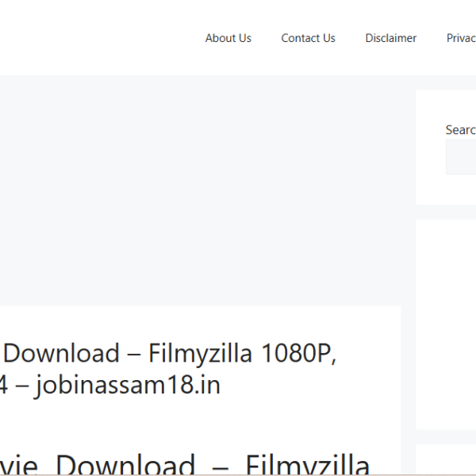The image size is (476, 476).
Task: Open the About Us page
Action: click(228, 38)
